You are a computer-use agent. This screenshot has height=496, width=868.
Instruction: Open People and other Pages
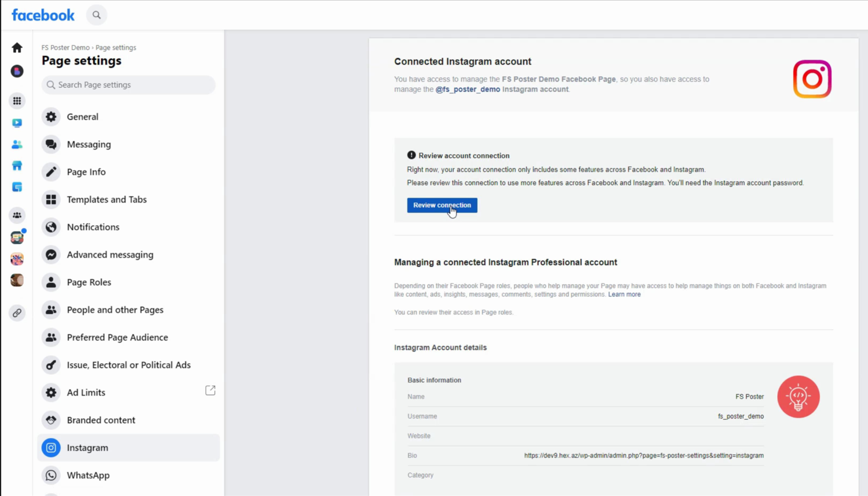[128, 309]
